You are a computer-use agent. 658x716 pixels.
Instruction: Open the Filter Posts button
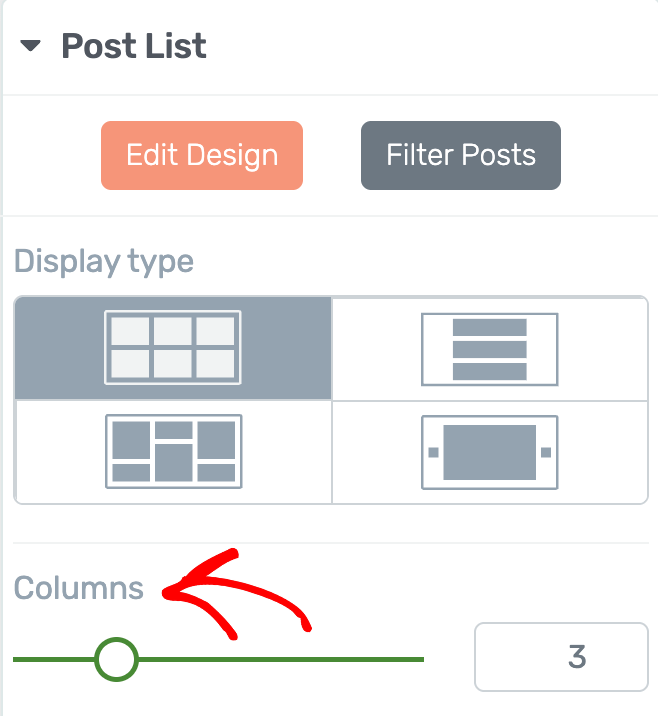coord(461,155)
